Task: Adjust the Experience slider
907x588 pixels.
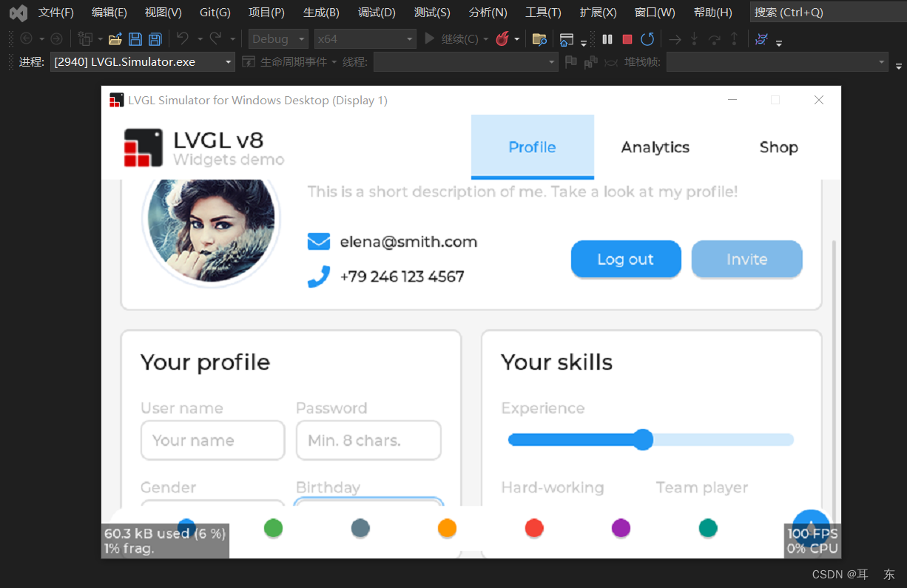Action: 642,439
